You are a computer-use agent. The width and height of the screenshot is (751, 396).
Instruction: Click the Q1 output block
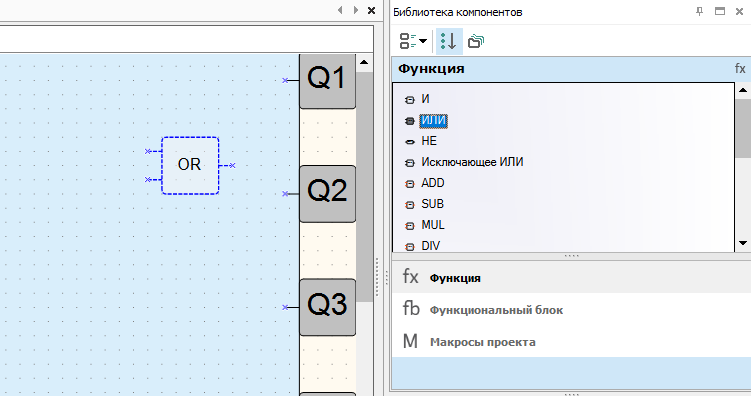point(328,80)
